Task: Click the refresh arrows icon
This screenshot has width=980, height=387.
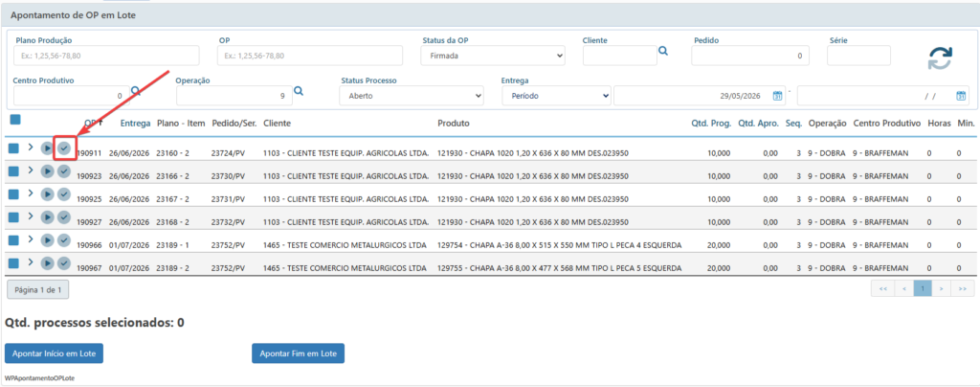Action: [x=940, y=58]
